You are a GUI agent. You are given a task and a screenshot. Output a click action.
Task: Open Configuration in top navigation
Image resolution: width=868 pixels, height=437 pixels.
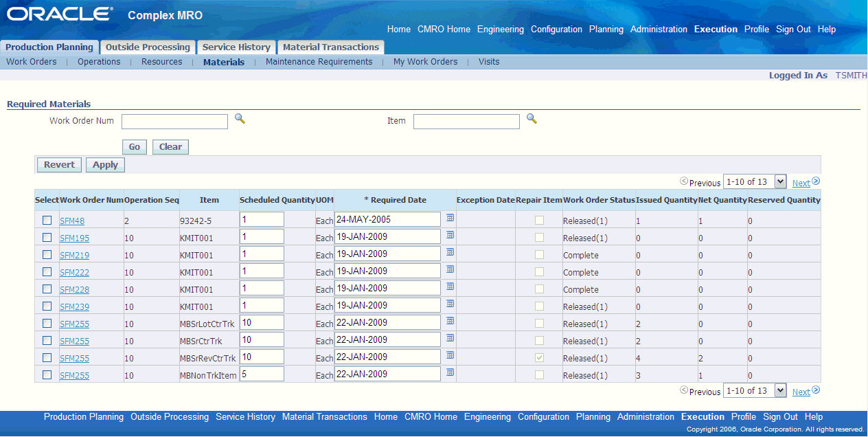(x=556, y=30)
